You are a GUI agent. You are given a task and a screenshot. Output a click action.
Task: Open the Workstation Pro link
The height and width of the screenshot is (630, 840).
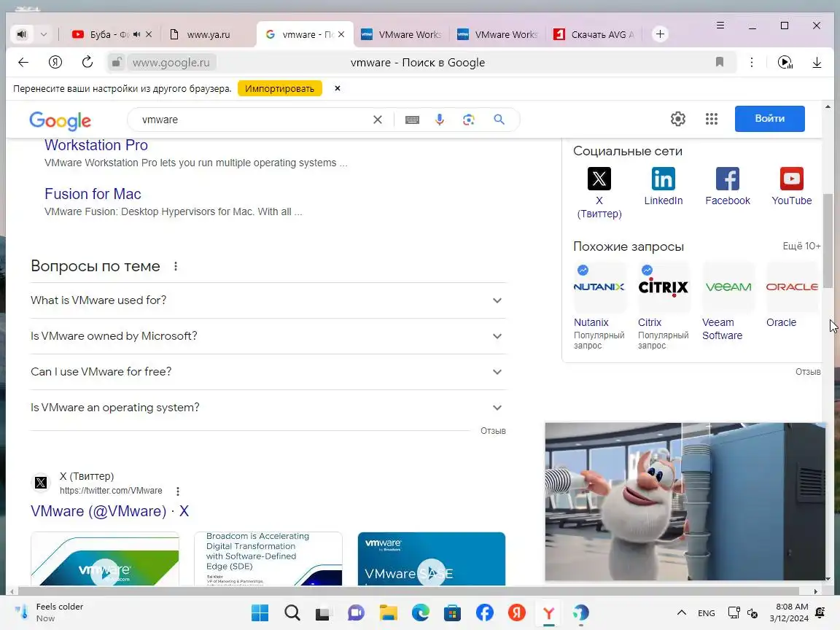point(96,145)
